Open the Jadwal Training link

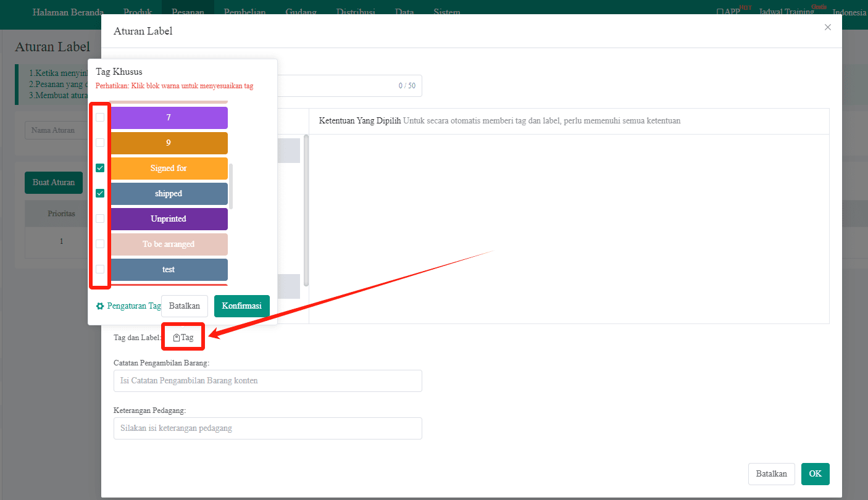(787, 12)
